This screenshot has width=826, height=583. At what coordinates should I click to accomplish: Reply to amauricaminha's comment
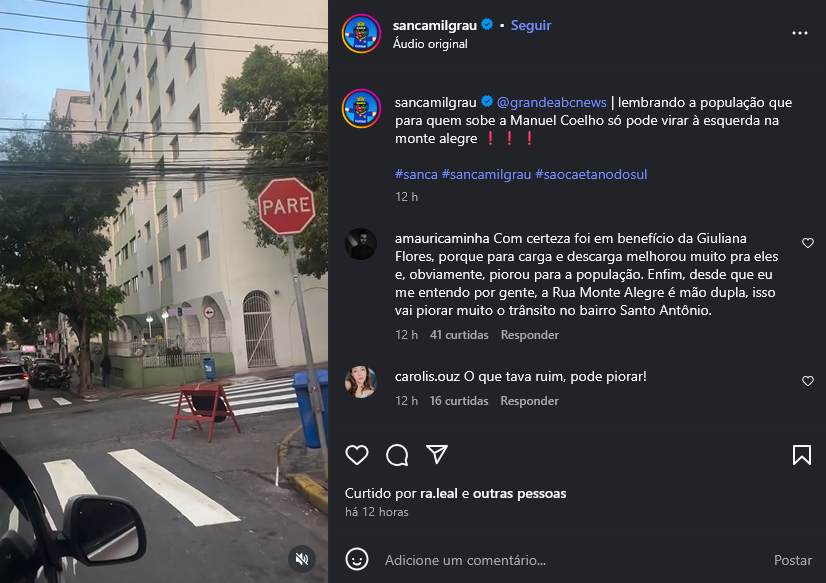pyautogui.click(x=529, y=335)
